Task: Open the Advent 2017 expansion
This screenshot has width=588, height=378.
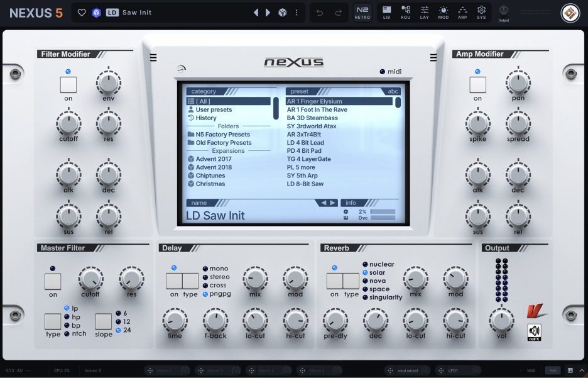Action: [229, 159]
